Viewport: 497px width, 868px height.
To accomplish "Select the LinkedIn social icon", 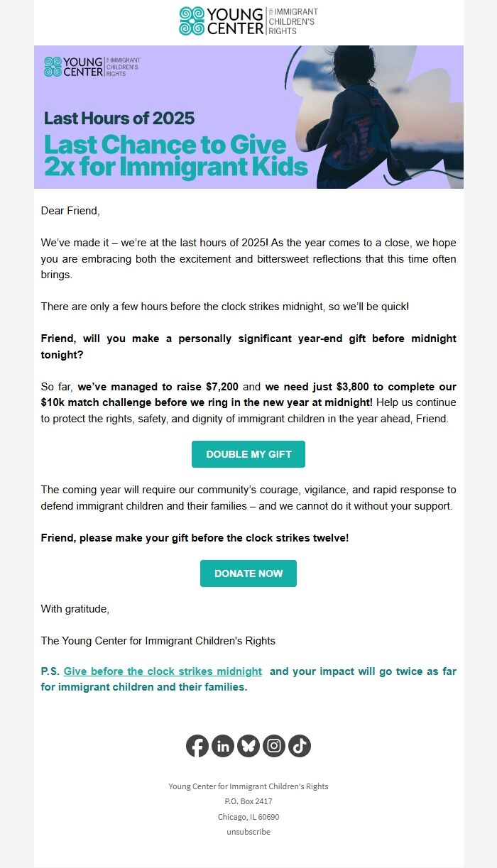I will 222,745.
